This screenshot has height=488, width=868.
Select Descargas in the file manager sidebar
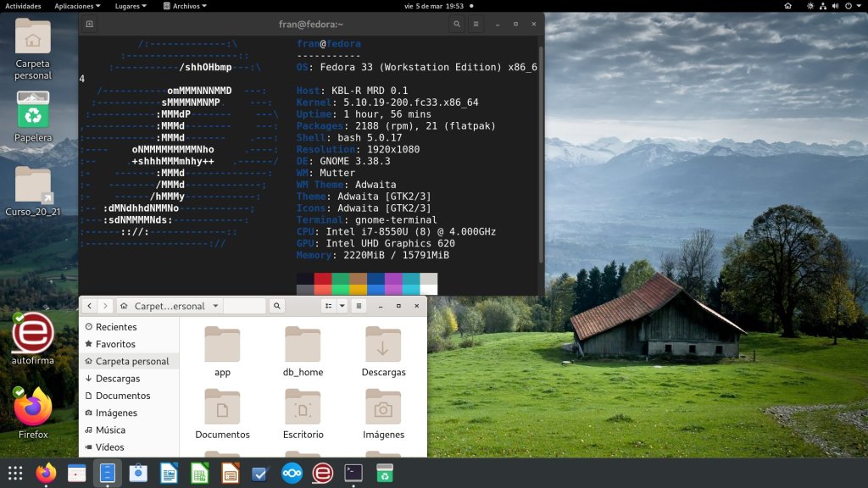coord(117,379)
